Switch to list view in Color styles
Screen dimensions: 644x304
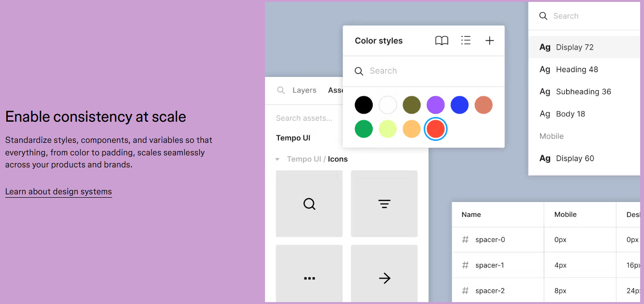(x=466, y=41)
